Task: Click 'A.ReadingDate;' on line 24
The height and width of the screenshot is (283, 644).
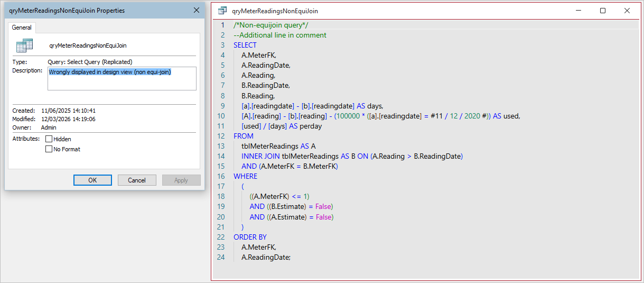Action: (x=266, y=257)
